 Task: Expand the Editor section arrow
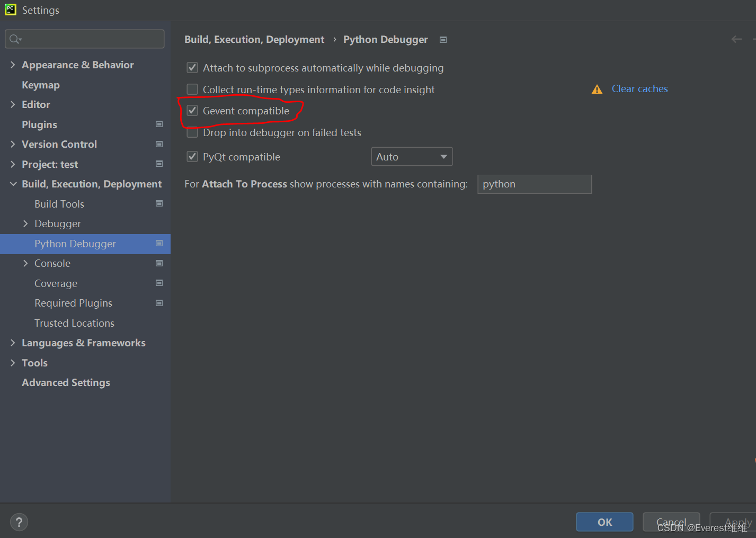tap(13, 104)
